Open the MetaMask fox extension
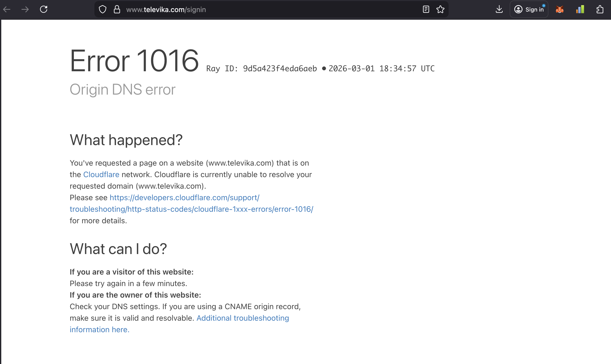Image resolution: width=611 pixels, height=364 pixels. click(559, 9)
